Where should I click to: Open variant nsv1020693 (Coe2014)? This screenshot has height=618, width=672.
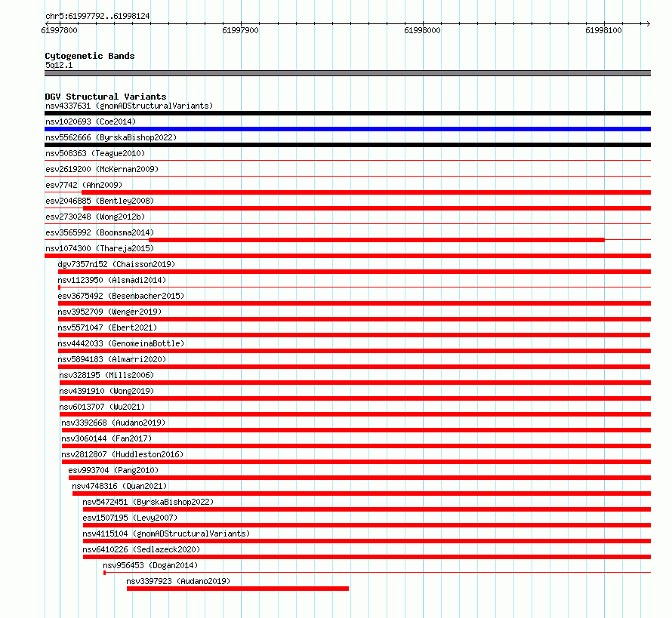coord(91,121)
